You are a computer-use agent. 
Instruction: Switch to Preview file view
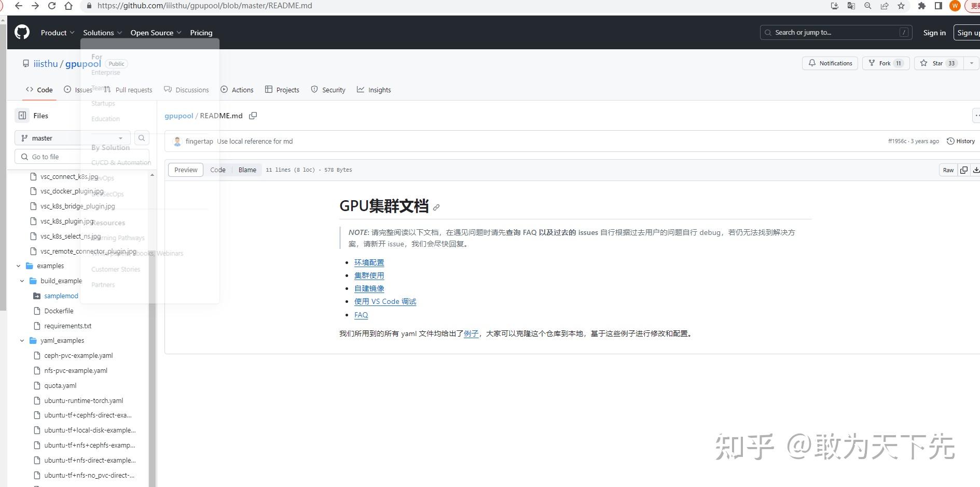(x=186, y=170)
